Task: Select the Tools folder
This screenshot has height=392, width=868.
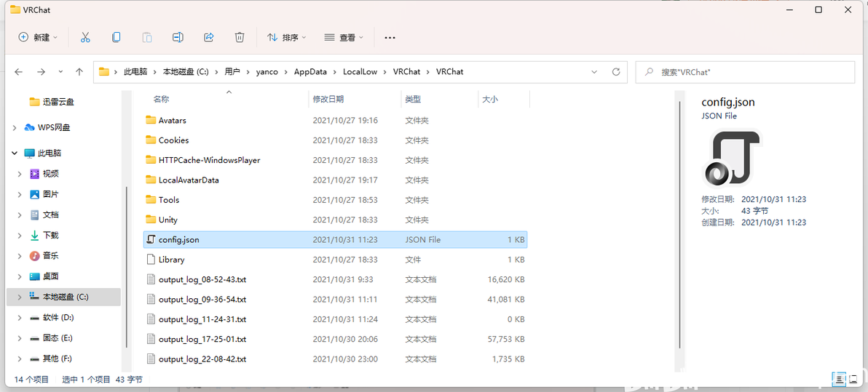Action: 335,199
